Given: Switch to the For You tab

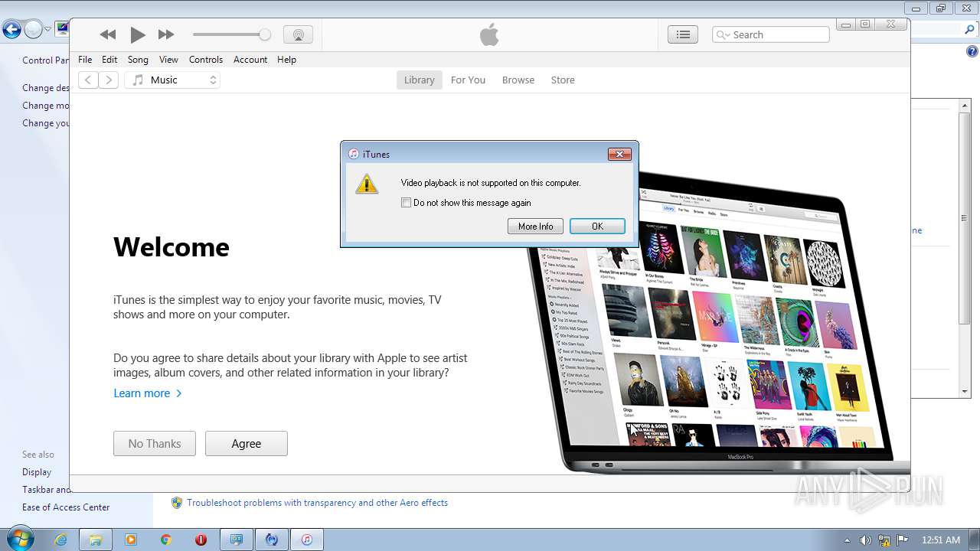Looking at the screenshot, I should tap(468, 80).
